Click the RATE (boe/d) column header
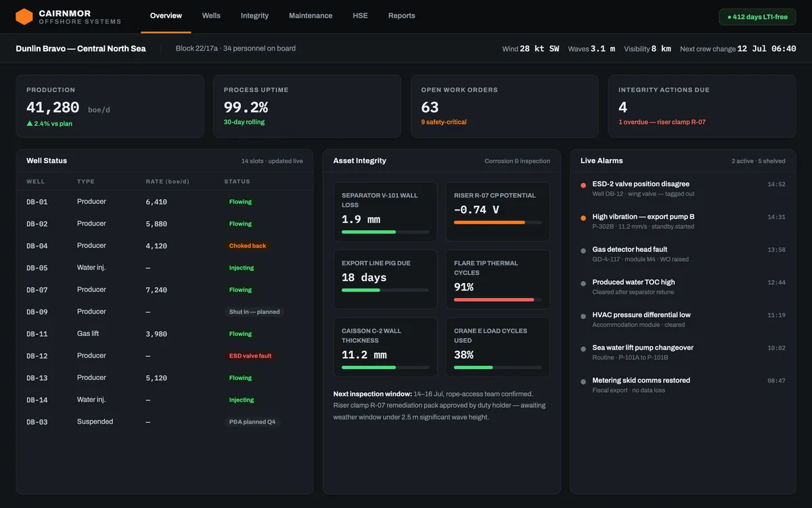 168,182
